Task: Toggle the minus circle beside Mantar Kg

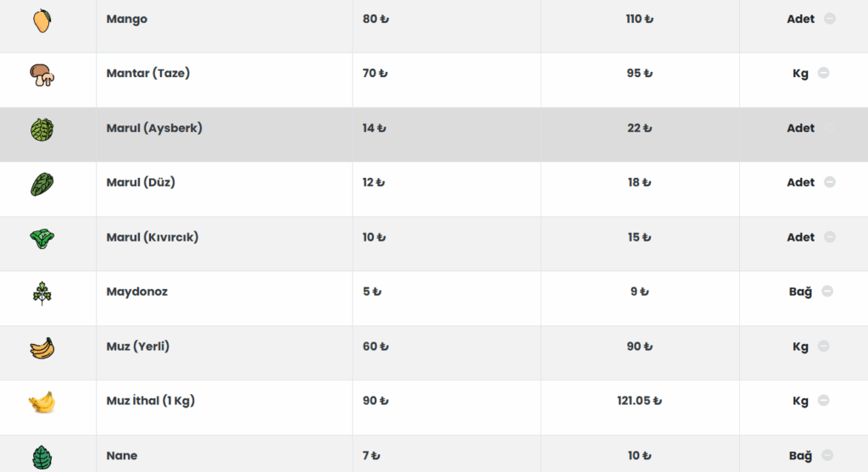Action: (x=823, y=73)
